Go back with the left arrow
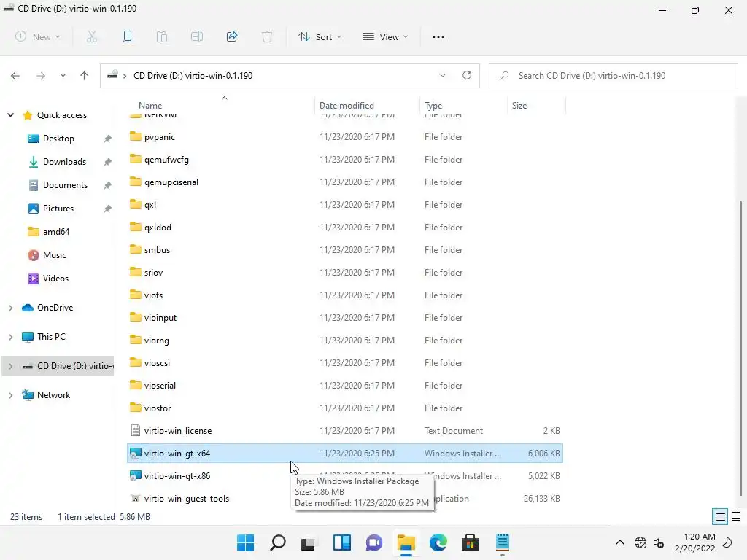747x560 pixels. pos(15,76)
